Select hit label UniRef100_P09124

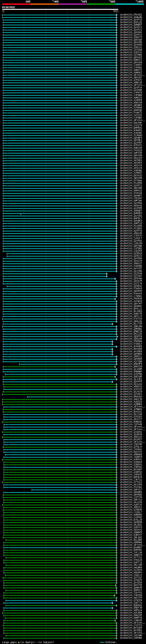[131, 560]
